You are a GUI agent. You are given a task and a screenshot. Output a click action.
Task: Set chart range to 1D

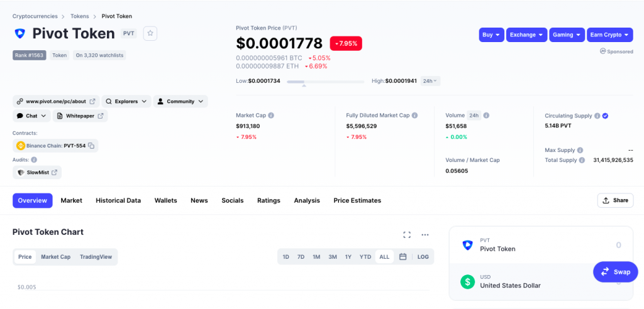[x=286, y=257]
